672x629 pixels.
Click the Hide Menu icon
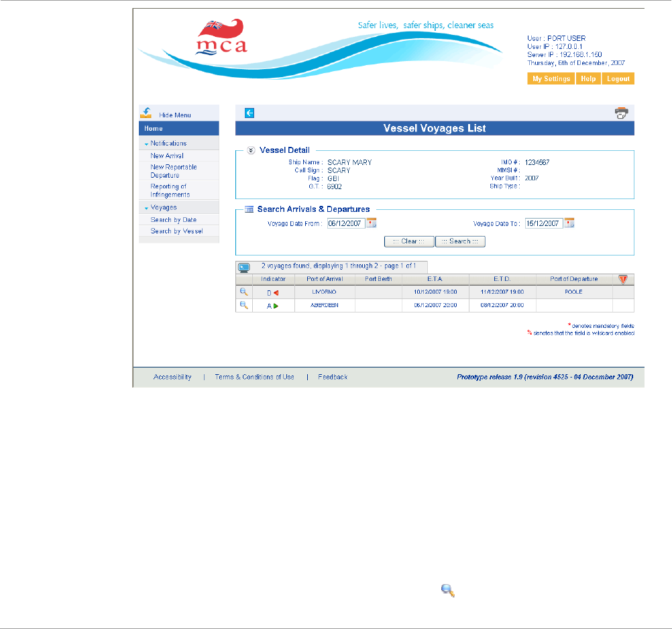(x=146, y=113)
